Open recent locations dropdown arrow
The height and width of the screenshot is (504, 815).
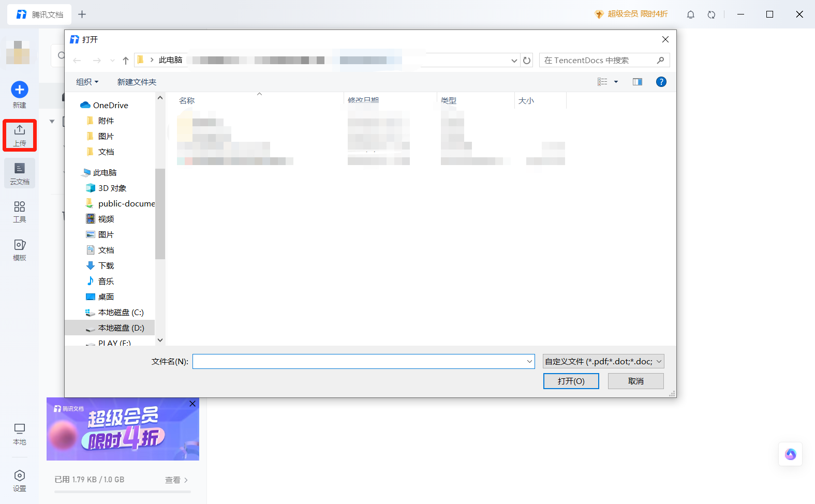coord(112,61)
